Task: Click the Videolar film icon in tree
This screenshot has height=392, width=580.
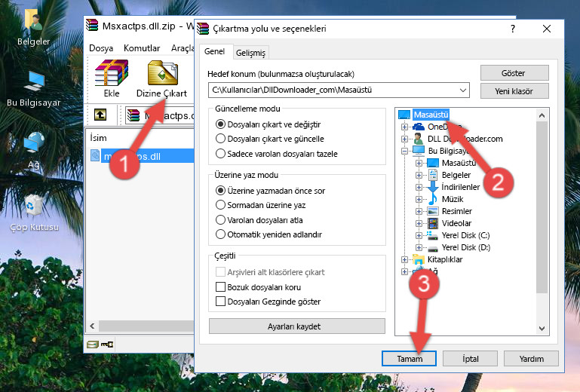Action: (x=432, y=223)
